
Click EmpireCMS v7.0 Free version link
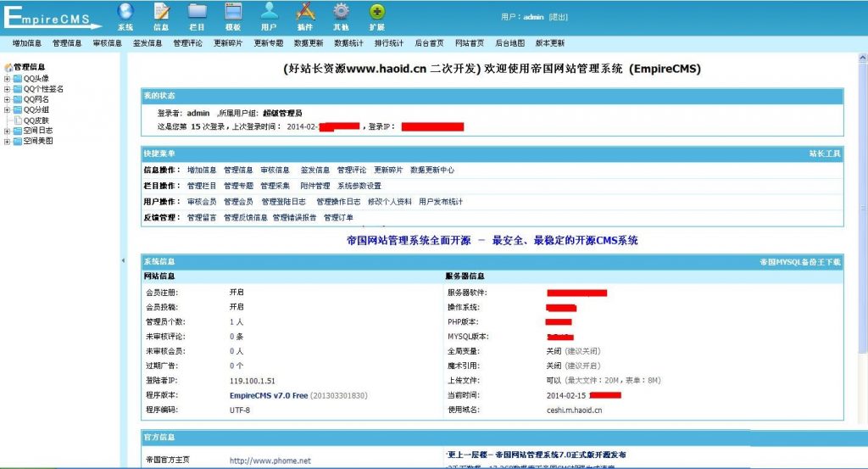(x=269, y=396)
